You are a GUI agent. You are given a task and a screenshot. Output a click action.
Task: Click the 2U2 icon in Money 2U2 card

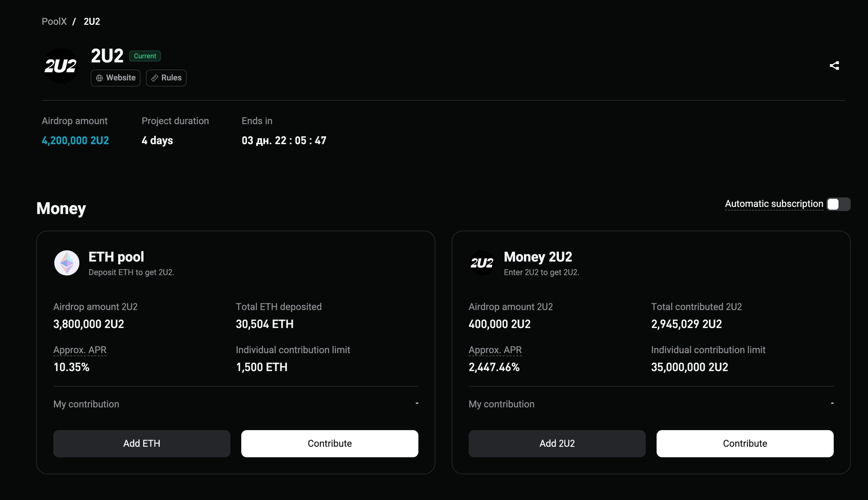482,263
